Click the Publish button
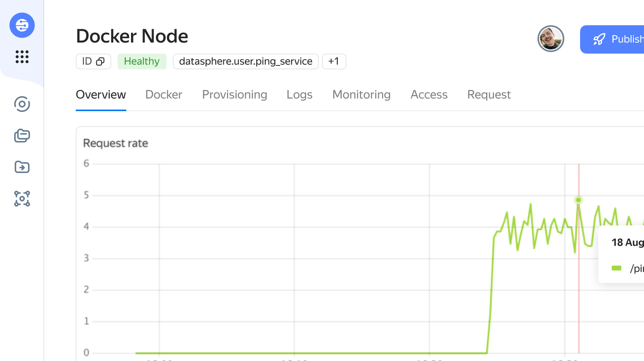The width and height of the screenshot is (644, 361). (x=612, y=39)
